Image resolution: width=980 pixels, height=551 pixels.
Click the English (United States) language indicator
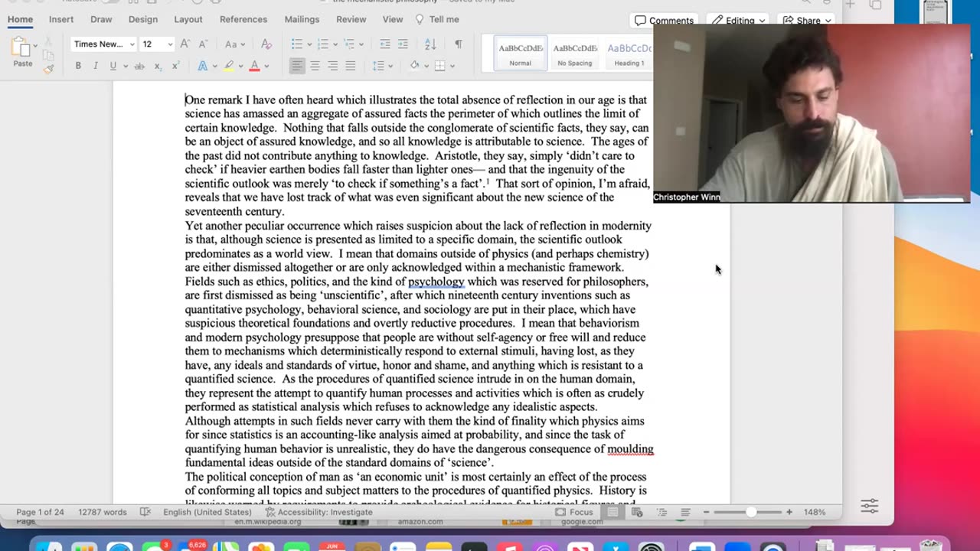207,512
